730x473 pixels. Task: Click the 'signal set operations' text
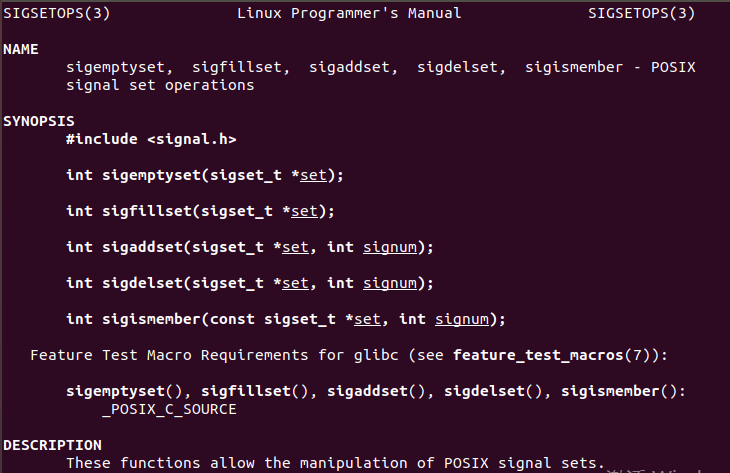click(x=160, y=86)
